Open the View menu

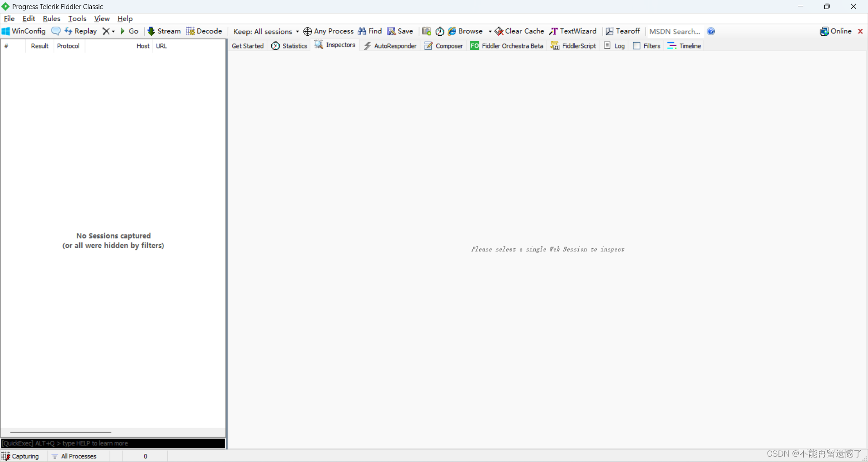coord(102,19)
